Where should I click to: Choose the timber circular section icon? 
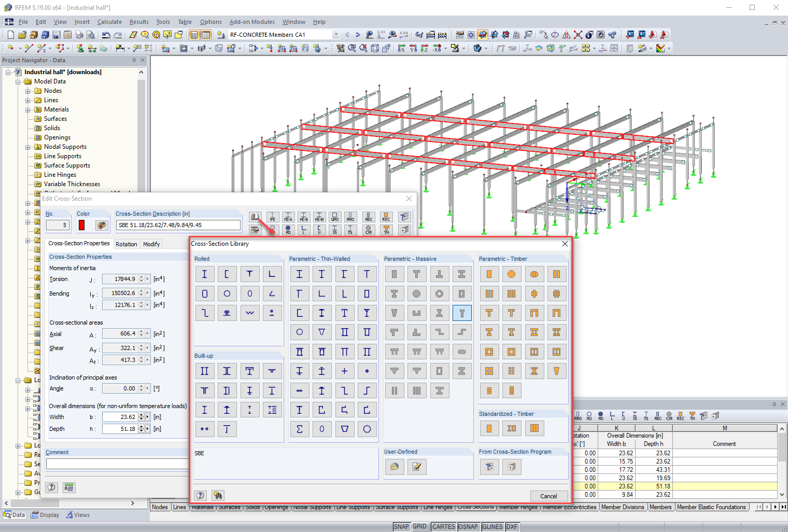512,274
